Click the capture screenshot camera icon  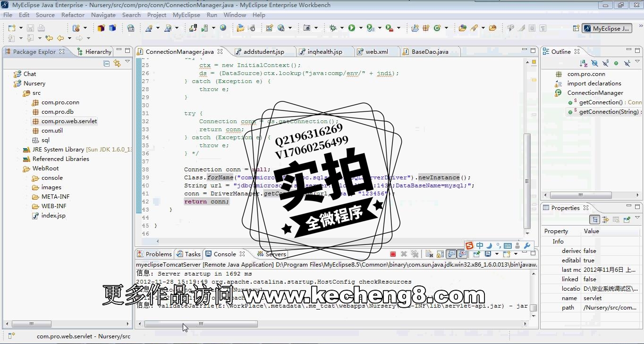307,28
